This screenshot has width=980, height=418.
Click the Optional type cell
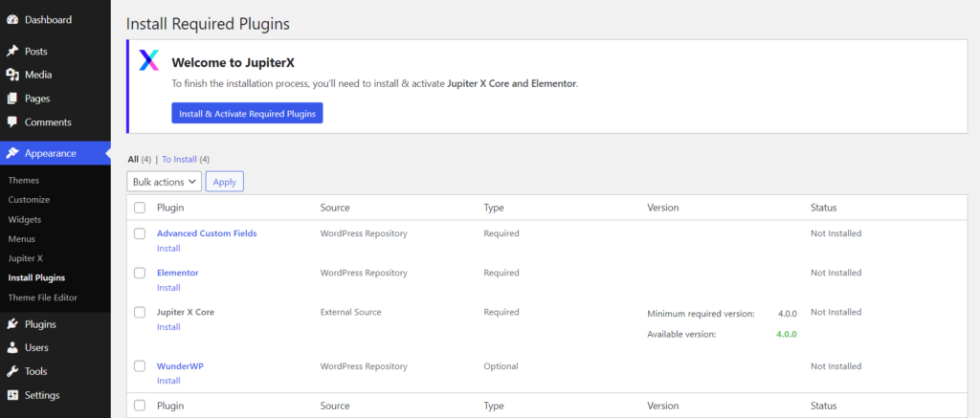coord(501,366)
